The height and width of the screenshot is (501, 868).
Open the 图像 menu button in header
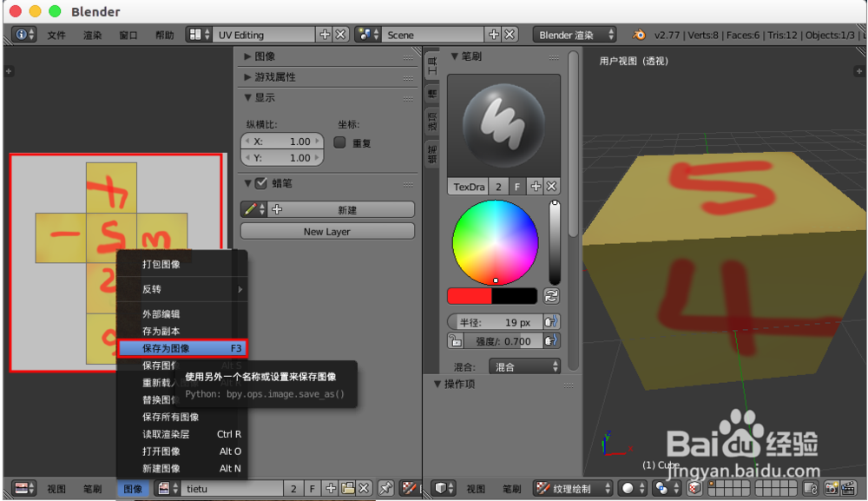pyautogui.click(x=133, y=488)
